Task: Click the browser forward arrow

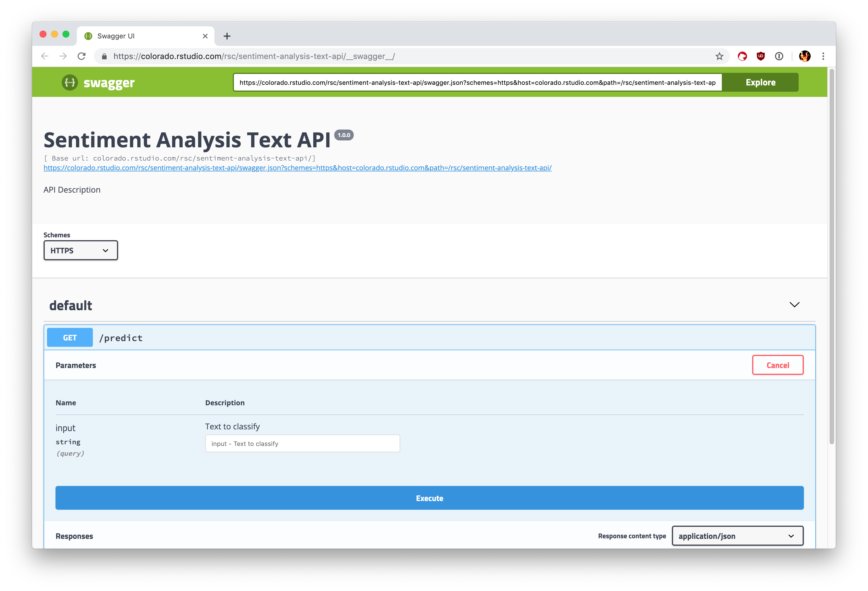Action: click(63, 56)
